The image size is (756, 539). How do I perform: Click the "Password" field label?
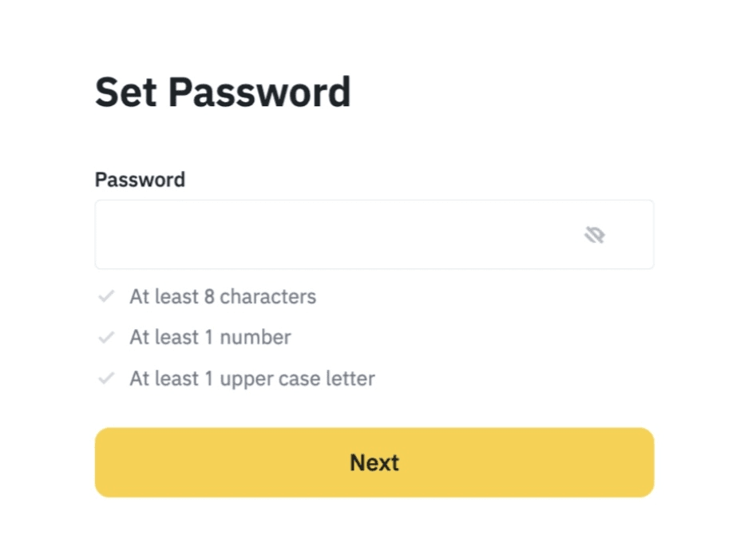(140, 180)
